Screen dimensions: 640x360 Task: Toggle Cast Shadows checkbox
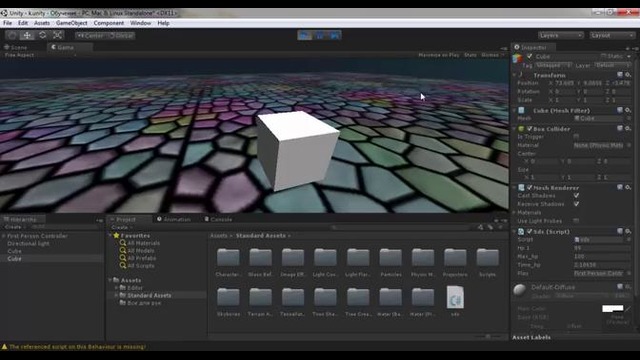pos(576,196)
